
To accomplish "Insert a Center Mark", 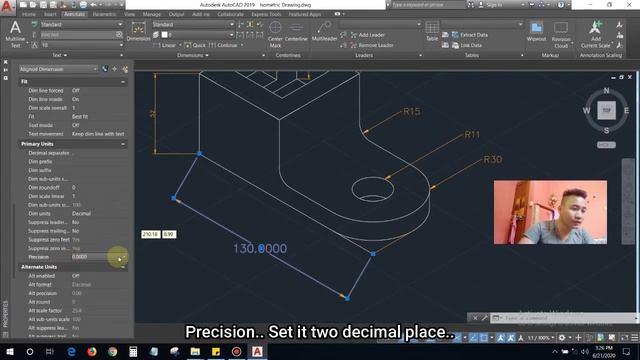I will click(x=276, y=34).
